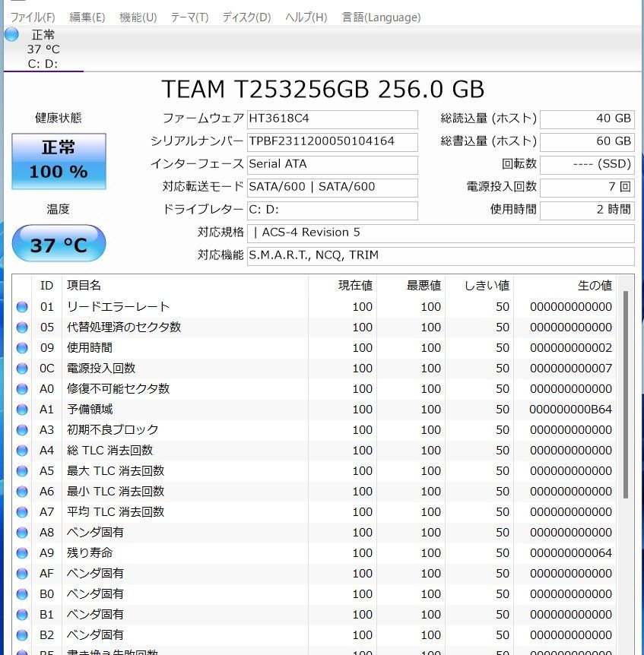Click status icon for ID A9 残り寿命

[x=22, y=553]
